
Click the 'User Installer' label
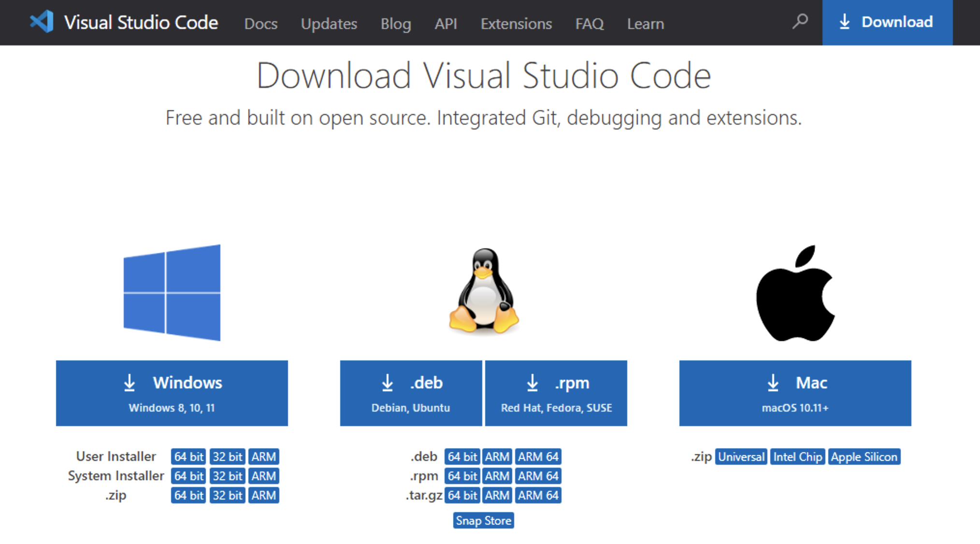(116, 456)
